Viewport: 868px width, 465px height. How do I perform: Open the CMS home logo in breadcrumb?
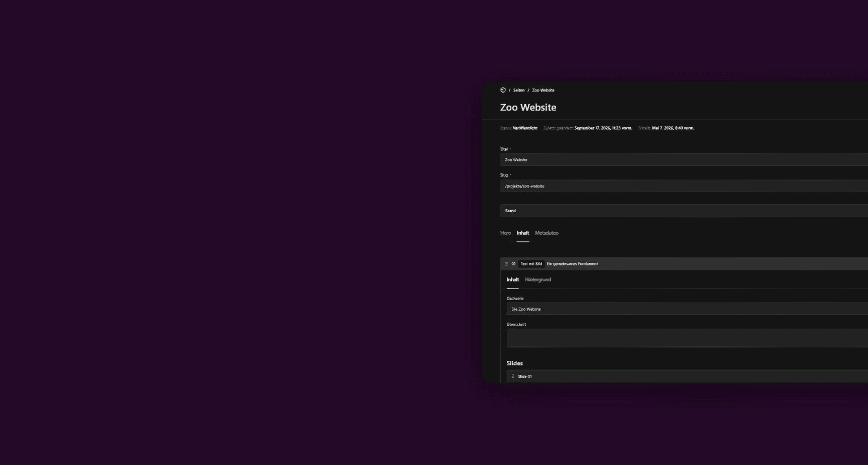tap(503, 90)
